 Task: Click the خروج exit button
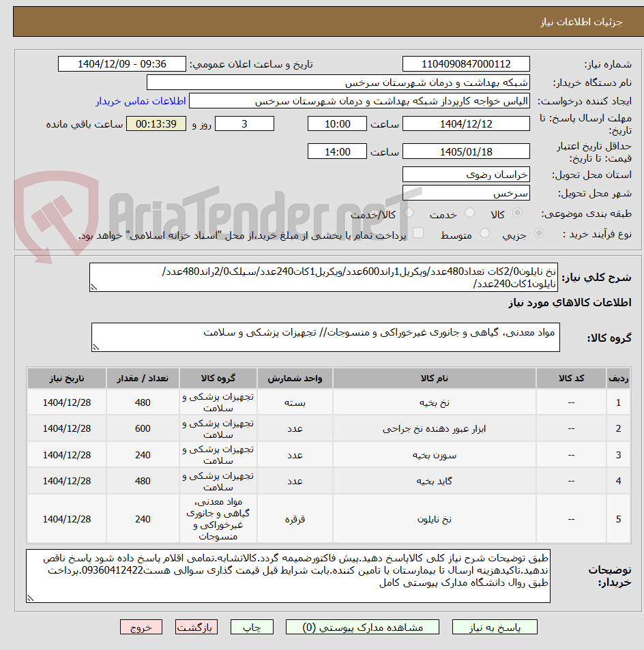pos(141,627)
